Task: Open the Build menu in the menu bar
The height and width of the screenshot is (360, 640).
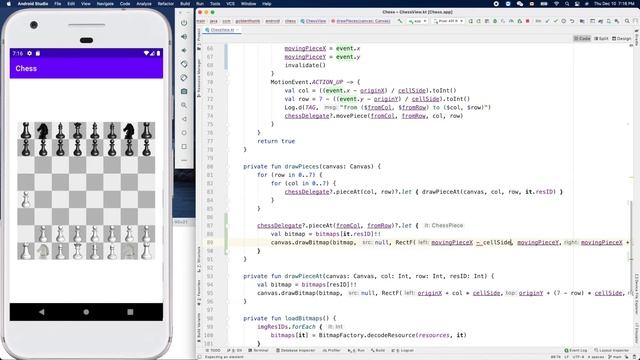Action: [x=185, y=4]
